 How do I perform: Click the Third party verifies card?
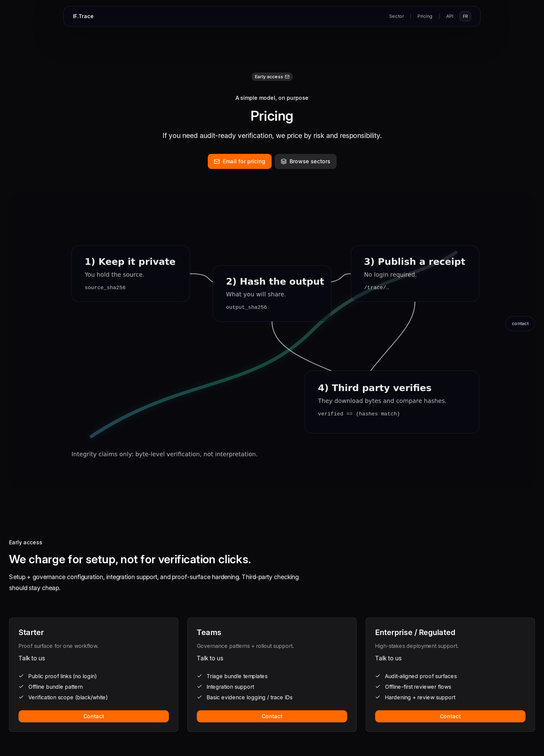point(391,402)
